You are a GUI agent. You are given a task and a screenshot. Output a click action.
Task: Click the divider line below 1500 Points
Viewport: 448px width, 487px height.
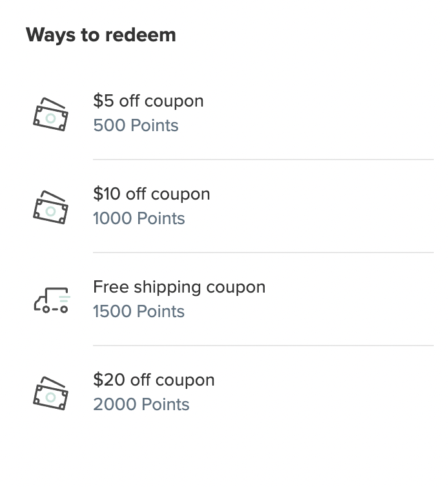coord(263,346)
